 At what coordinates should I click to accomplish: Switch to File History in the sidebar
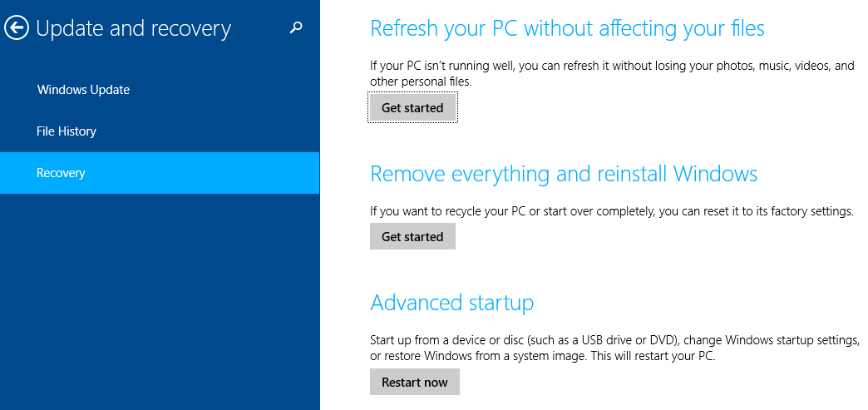pyautogui.click(x=67, y=131)
